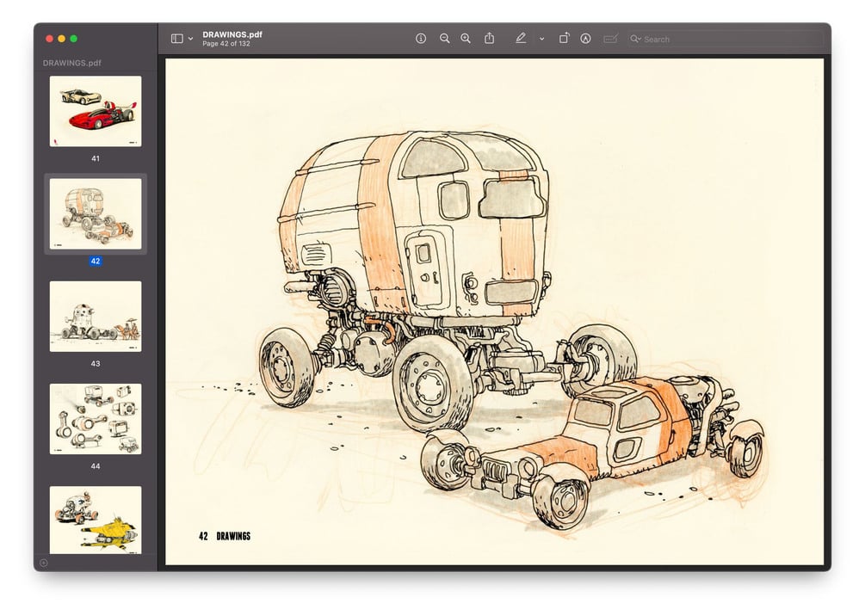
Task: Enter full screen with green button
Action: coord(73,39)
